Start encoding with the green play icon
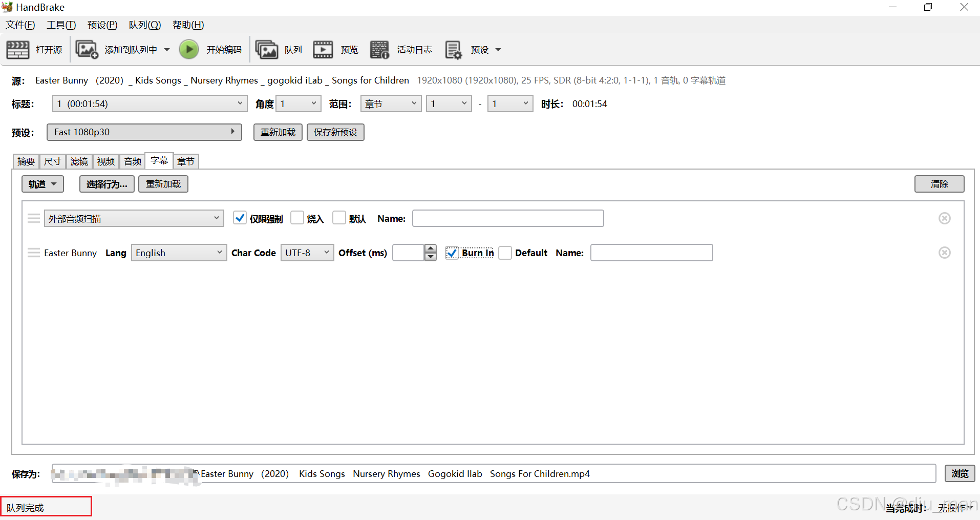Viewport: 980px width, 520px height. (x=189, y=50)
